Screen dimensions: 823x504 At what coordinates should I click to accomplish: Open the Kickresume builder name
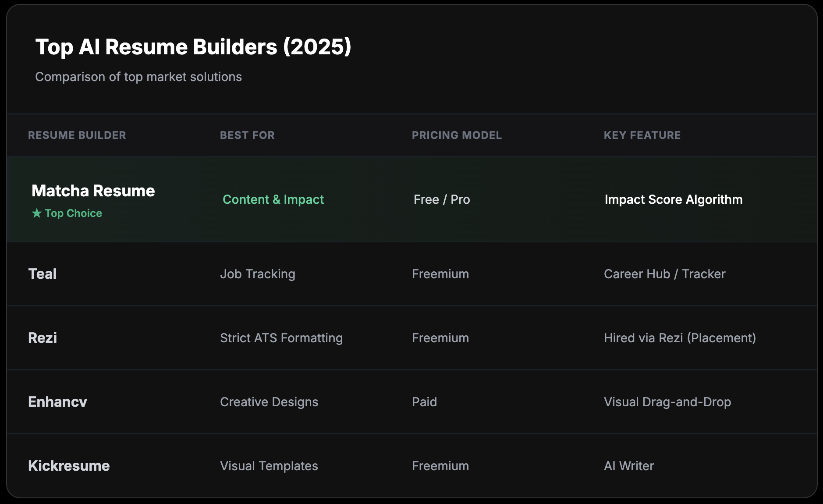click(69, 466)
